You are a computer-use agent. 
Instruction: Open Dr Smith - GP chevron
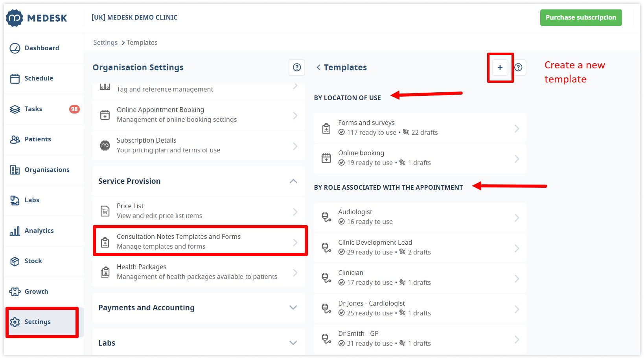click(x=517, y=339)
